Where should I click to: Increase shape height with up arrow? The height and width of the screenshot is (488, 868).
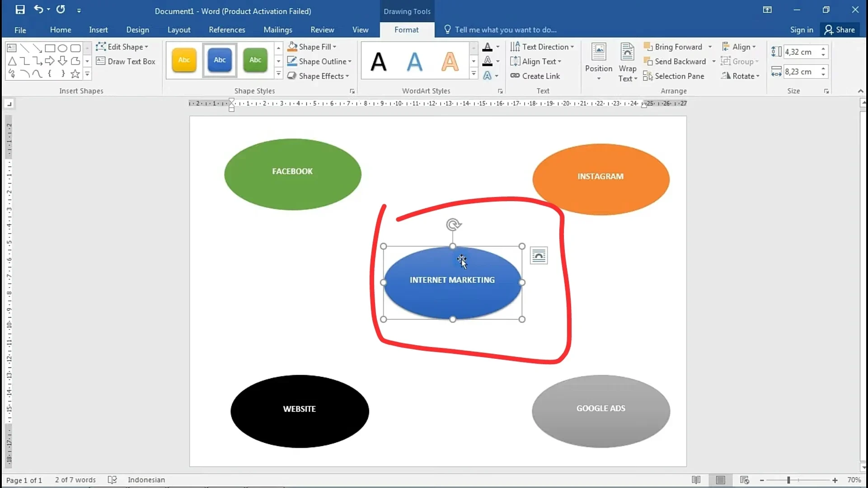[824, 49]
